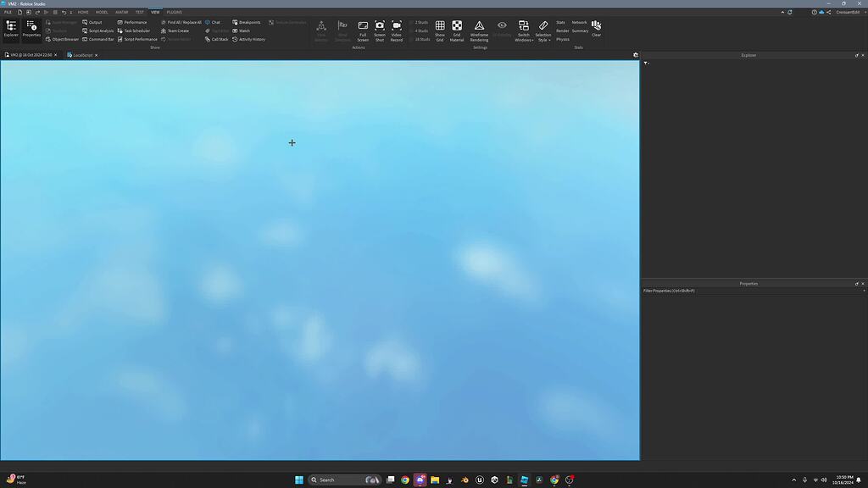This screenshot has width=868, height=488.
Task: Clear the stats counters
Action: click(x=596, y=28)
